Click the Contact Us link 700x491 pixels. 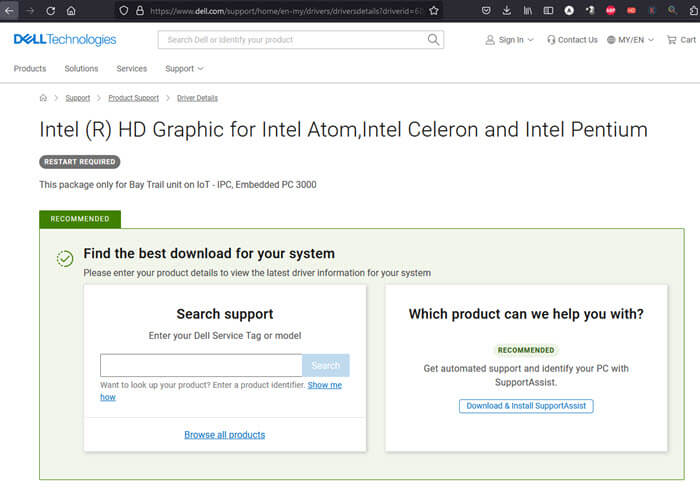(572, 40)
